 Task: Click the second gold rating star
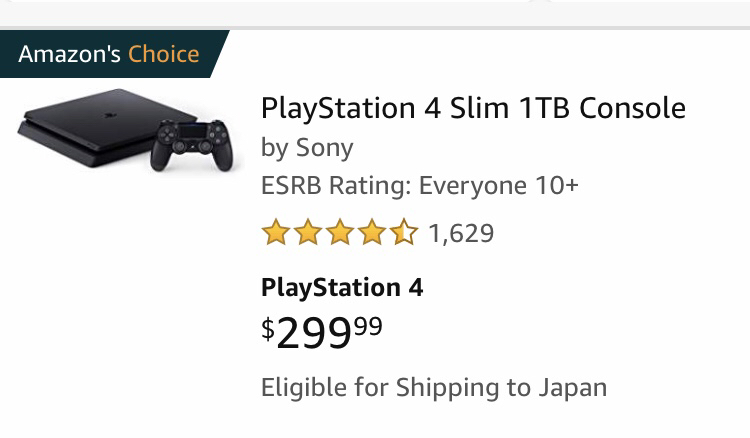(x=307, y=234)
